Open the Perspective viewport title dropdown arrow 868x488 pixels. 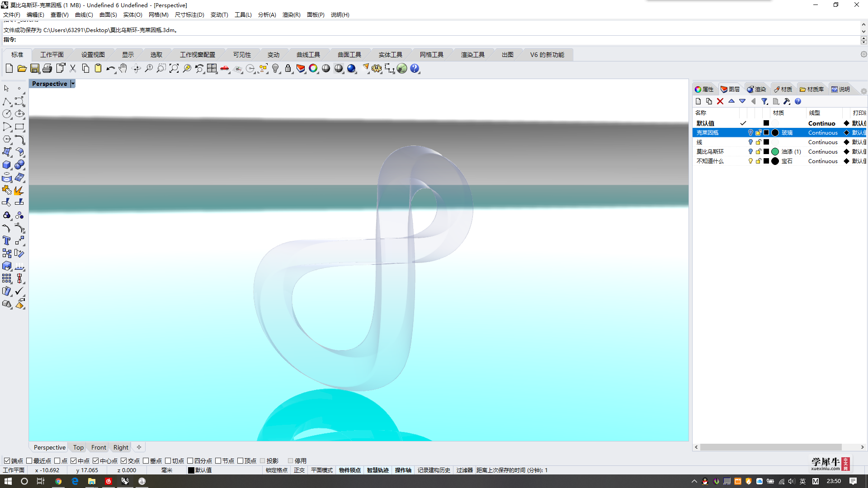(73, 84)
